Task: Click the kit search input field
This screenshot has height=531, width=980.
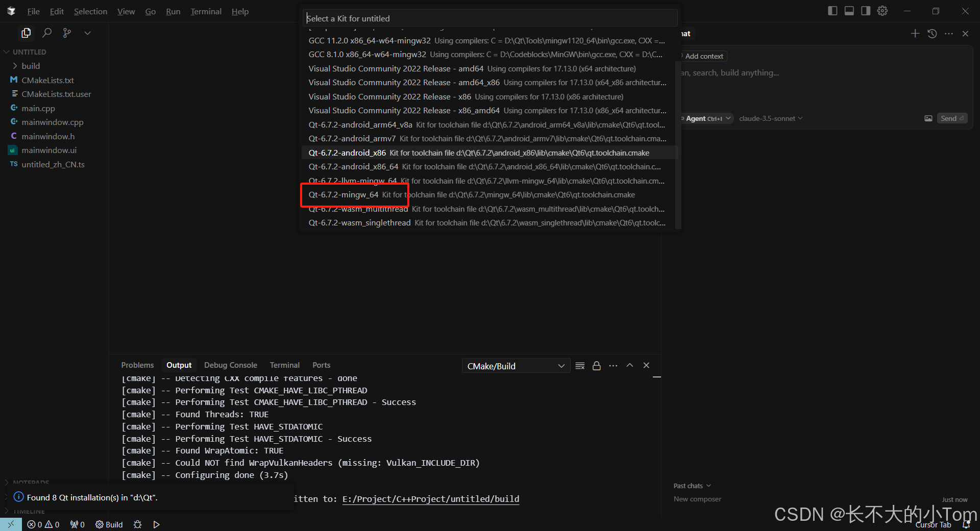Action: tap(490, 18)
